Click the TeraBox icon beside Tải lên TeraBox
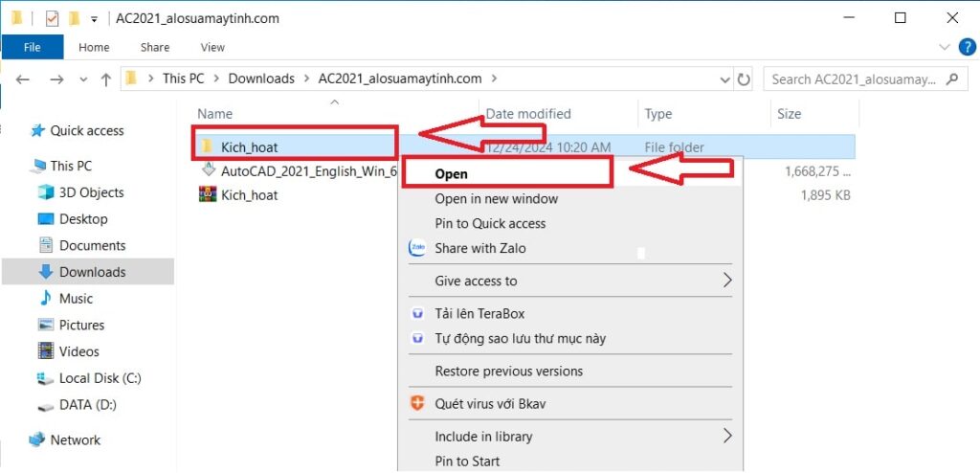The height and width of the screenshot is (473, 980). click(x=417, y=314)
